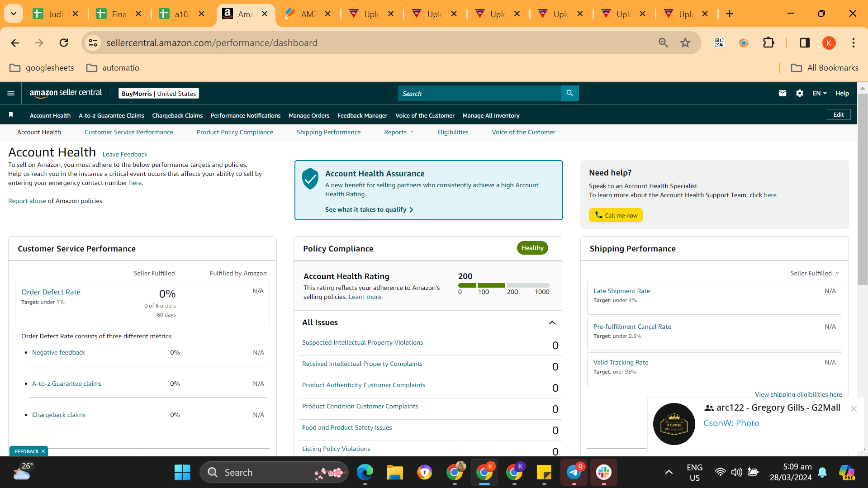868x488 pixels.
Task: Open a new browser tab with the plus icon
Action: coord(730,14)
